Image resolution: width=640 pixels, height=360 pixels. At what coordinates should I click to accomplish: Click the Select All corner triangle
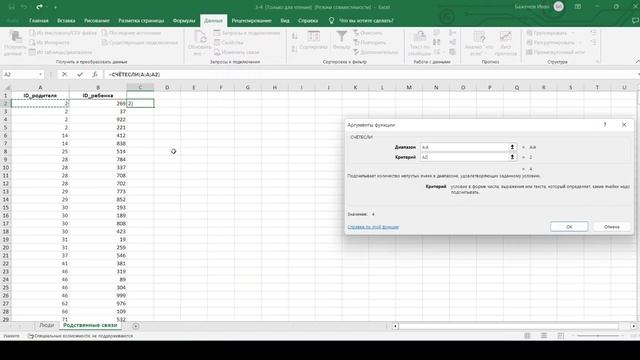pos(7,87)
